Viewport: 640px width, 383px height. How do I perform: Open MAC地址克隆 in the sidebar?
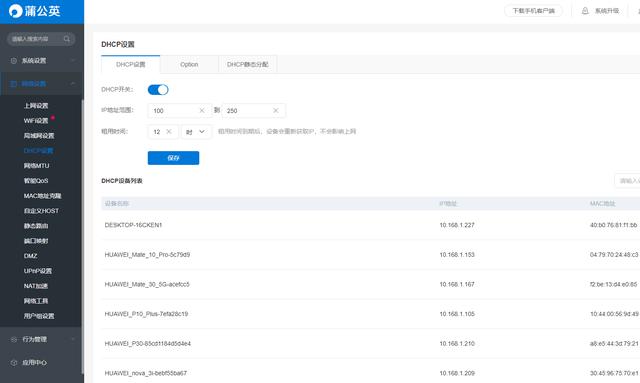coord(42,196)
